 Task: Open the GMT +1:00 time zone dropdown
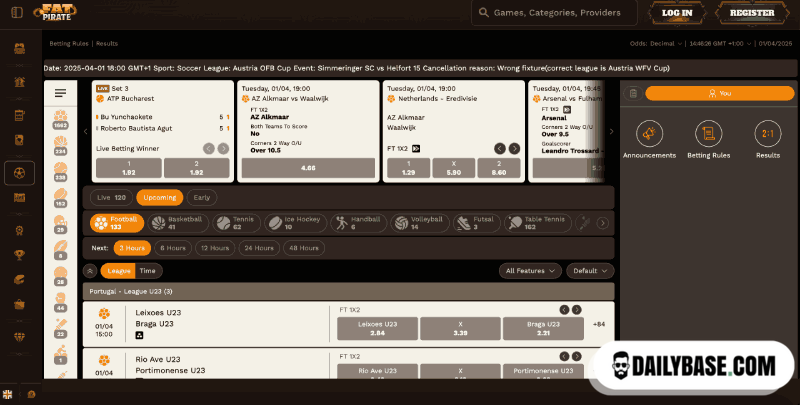(720, 44)
